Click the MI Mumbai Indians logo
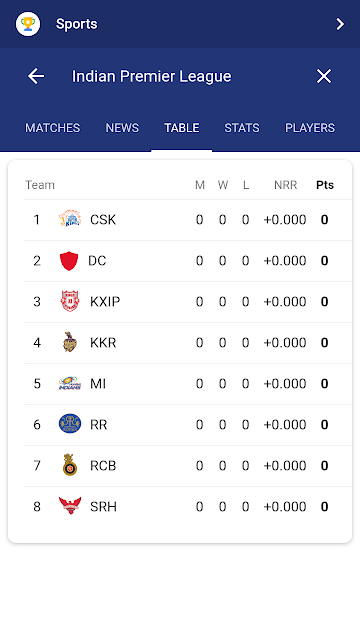Viewport: 360px width, 640px height. pos(70,383)
